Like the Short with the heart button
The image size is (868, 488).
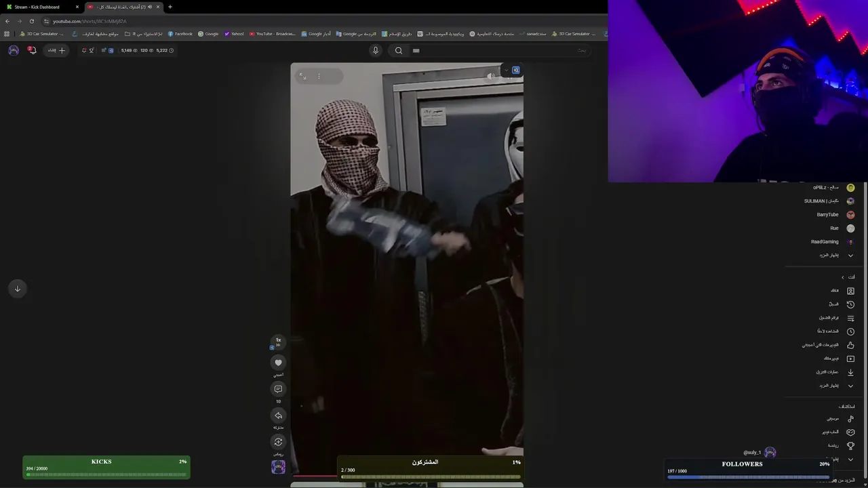(278, 363)
